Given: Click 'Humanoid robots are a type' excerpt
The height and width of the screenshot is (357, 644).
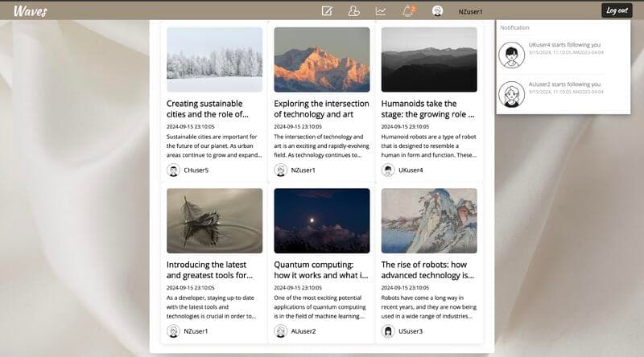Looking at the screenshot, I should pos(429,146).
